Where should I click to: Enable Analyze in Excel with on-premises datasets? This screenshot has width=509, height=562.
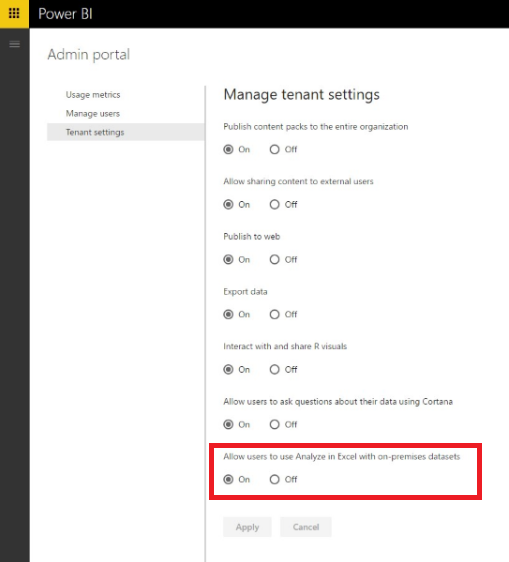tap(228, 480)
